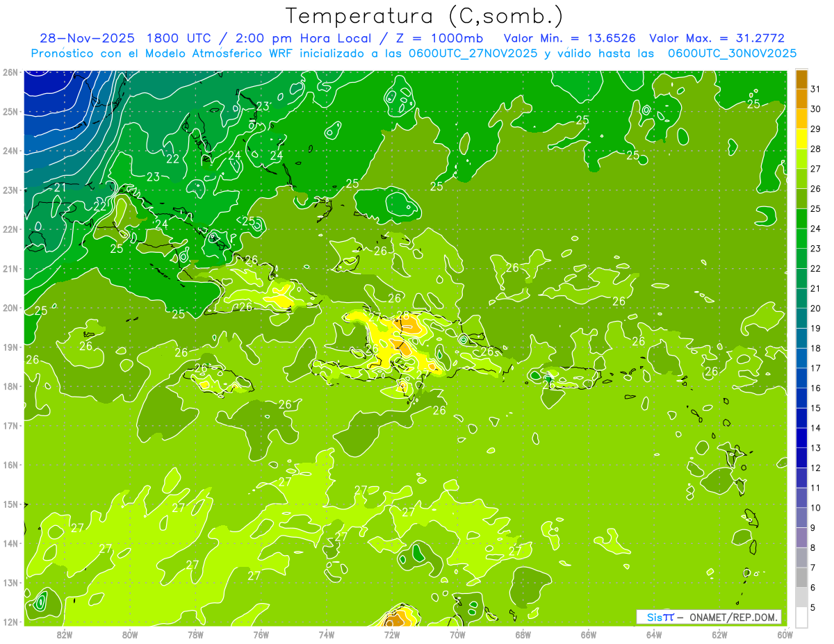Click the dark blue swatch between 13 and 14

tap(801, 438)
